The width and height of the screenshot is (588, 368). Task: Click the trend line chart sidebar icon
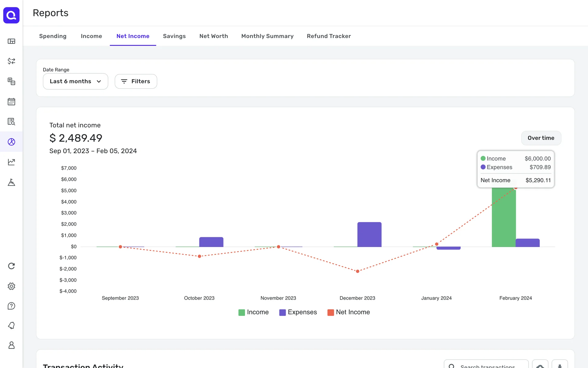tap(11, 162)
